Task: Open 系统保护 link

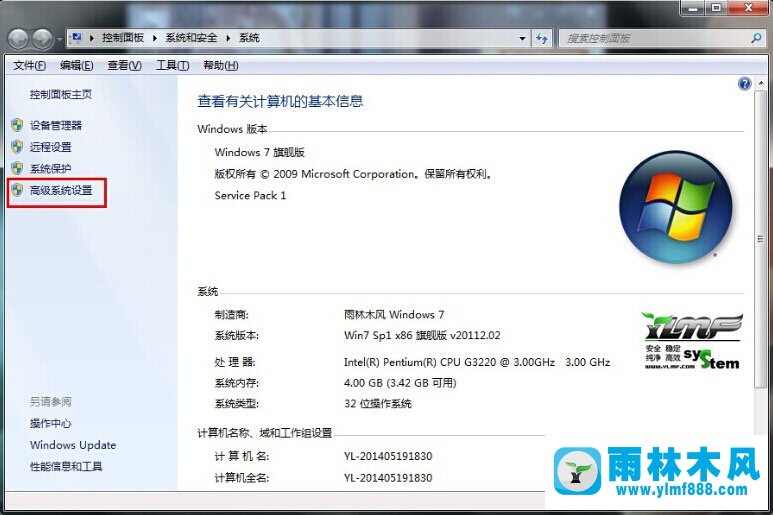Action: (50, 169)
